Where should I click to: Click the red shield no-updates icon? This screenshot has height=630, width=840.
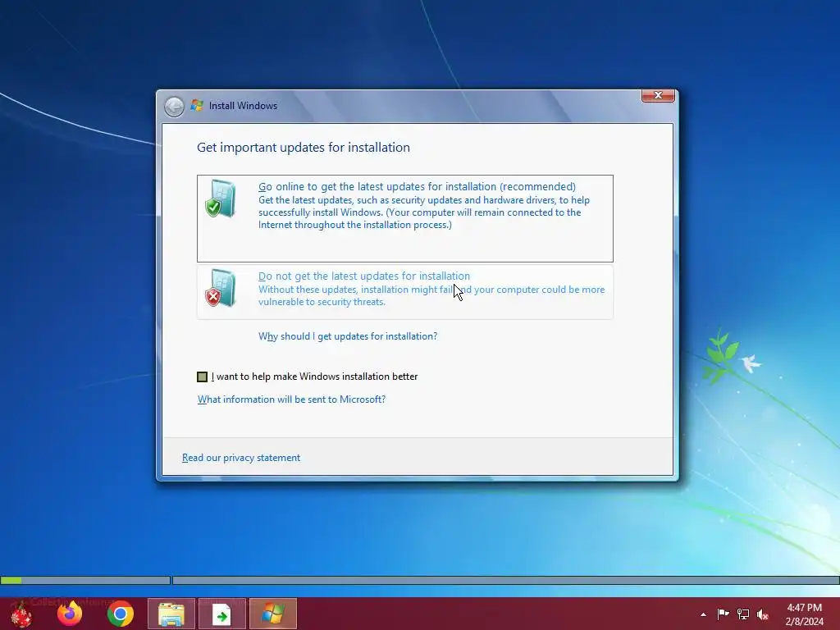pos(220,288)
